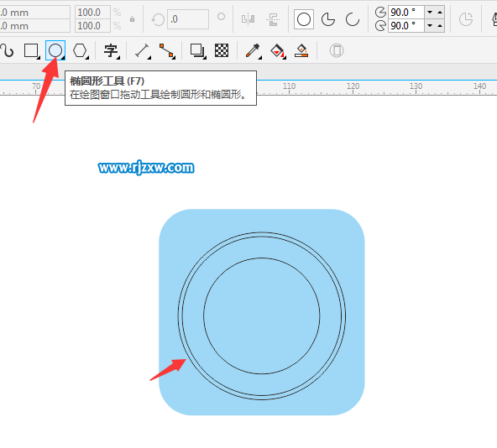Set shape type to pie
The width and height of the screenshot is (497, 448).
pyautogui.click(x=328, y=19)
